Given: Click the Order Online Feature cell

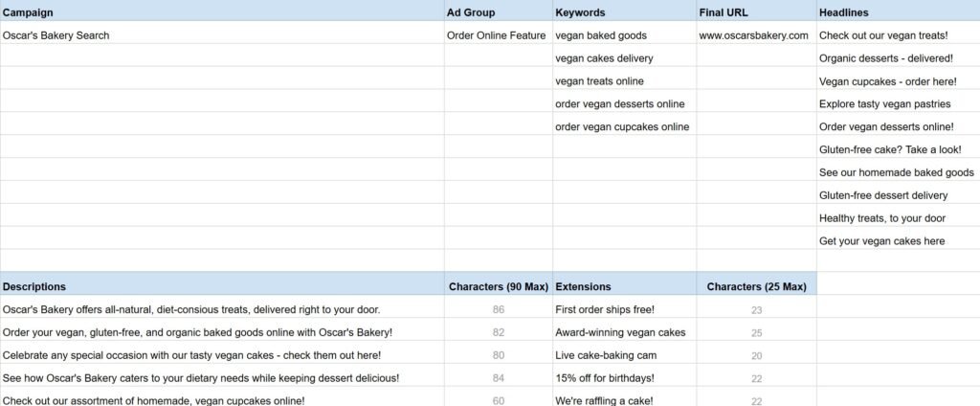Looking at the screenshot, I should tap(498, 35).
